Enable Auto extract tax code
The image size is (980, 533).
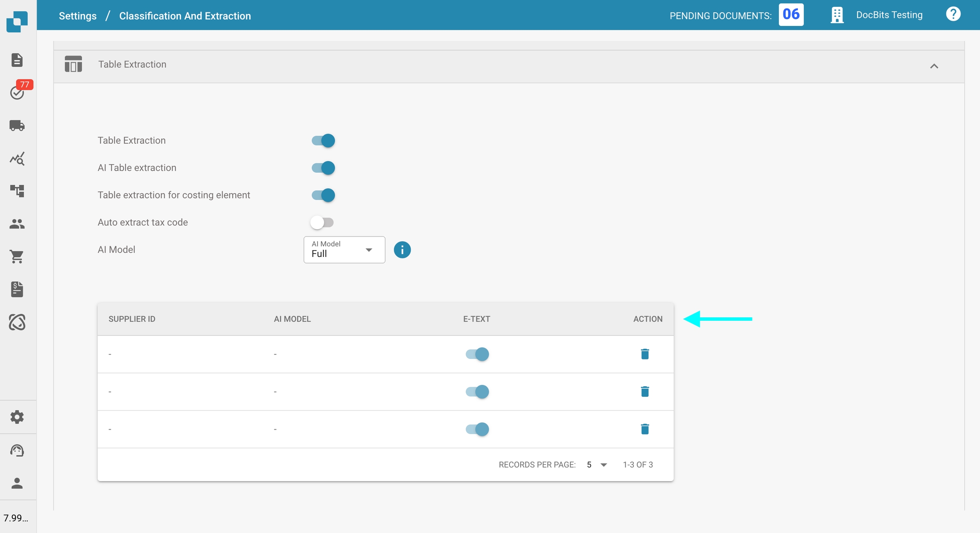point(322,222)
